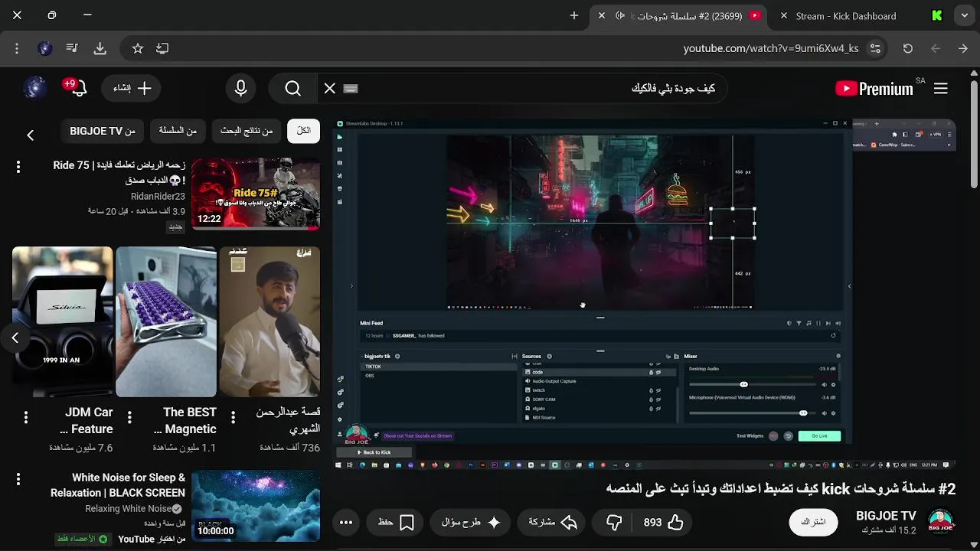The height and width of the screenshot is (551, 980).
Task: Bookmark this page with the star
Action: click(138, 48)
